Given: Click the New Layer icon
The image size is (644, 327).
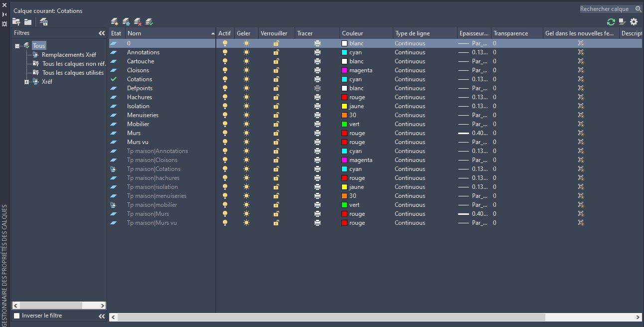Looking at the screenshot, I should click(115, 22).
